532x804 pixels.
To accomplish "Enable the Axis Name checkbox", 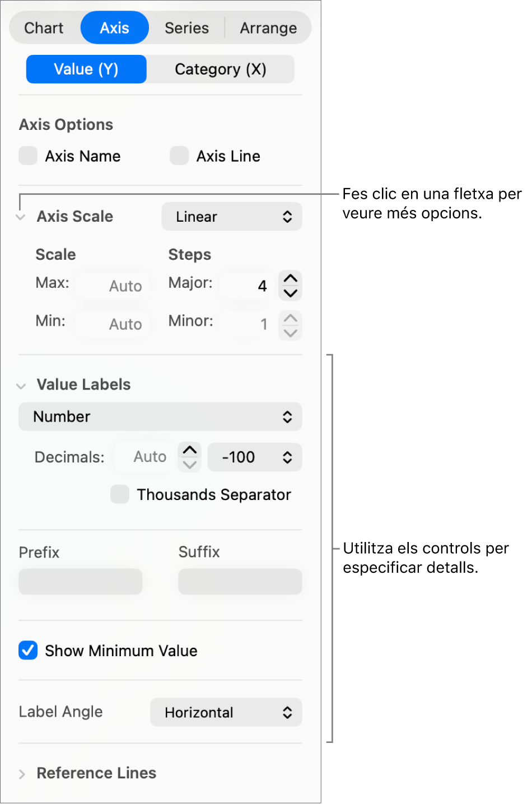I will pos(28,156).
